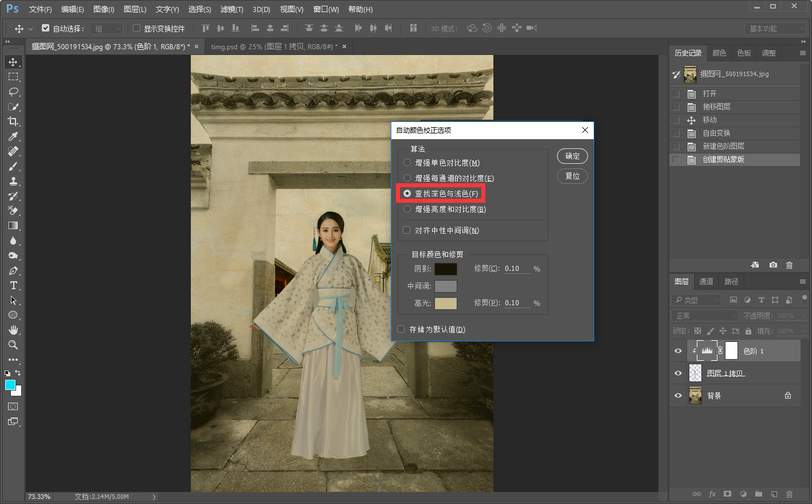Select the Lasso tool
The image size is (812, 504).
point(13,92)
